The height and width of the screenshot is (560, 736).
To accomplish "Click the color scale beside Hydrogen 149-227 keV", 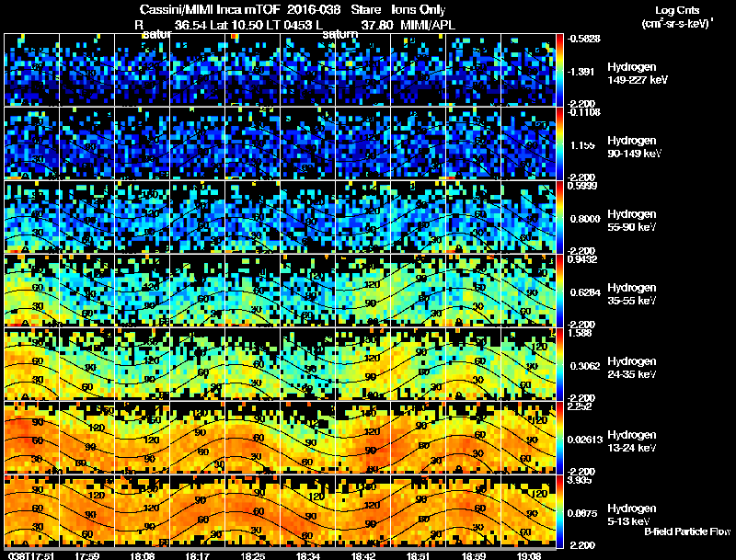I will tap(559, 70).
